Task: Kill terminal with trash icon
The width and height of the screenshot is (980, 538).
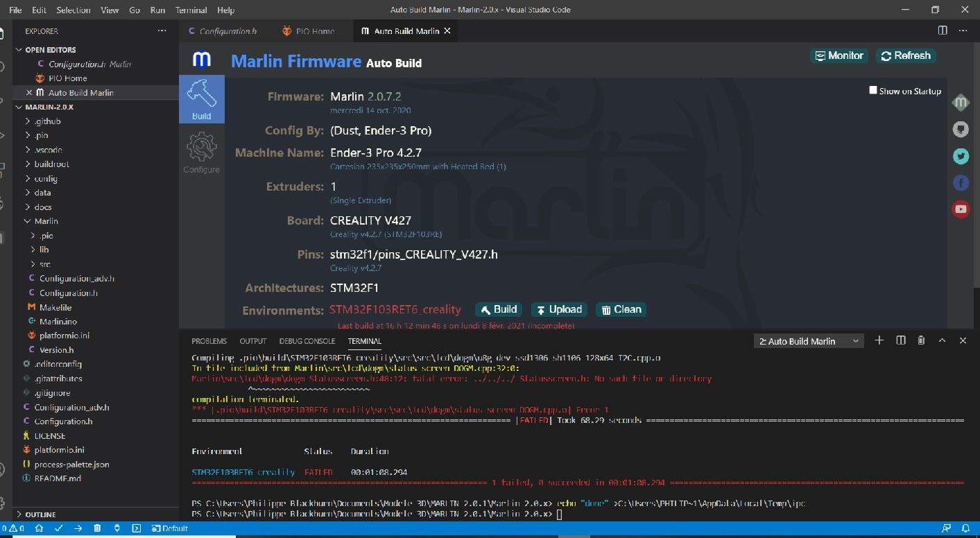Action: 921,340
